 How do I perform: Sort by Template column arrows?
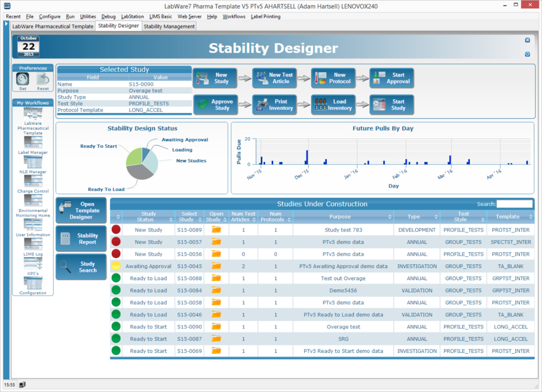pos(531,217)
